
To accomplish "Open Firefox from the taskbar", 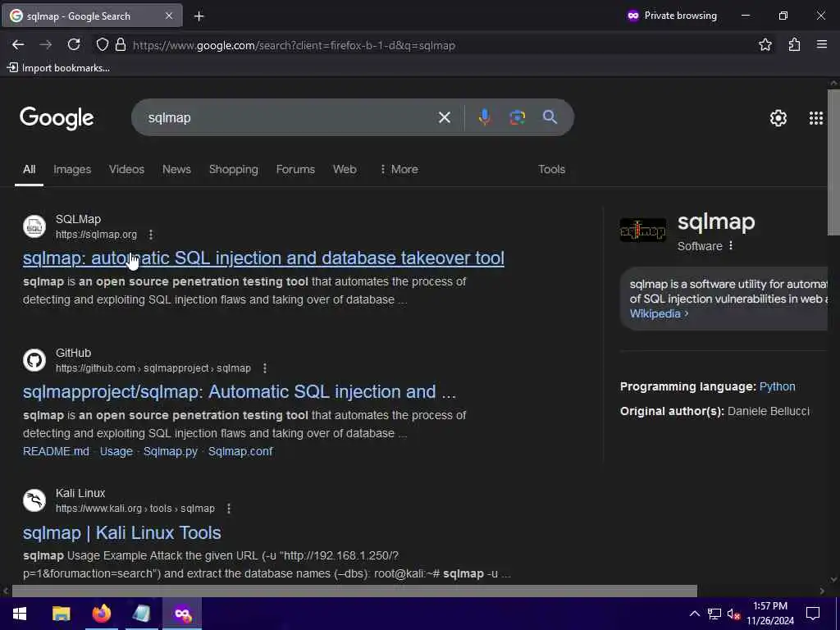I will 101,614.
